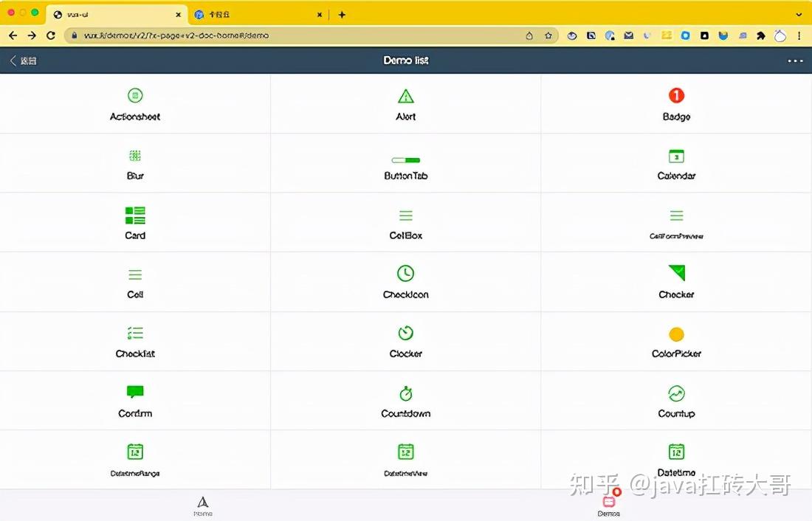
Task: Click the ColorPicker orange swatch icon
Action: [676, 334]
